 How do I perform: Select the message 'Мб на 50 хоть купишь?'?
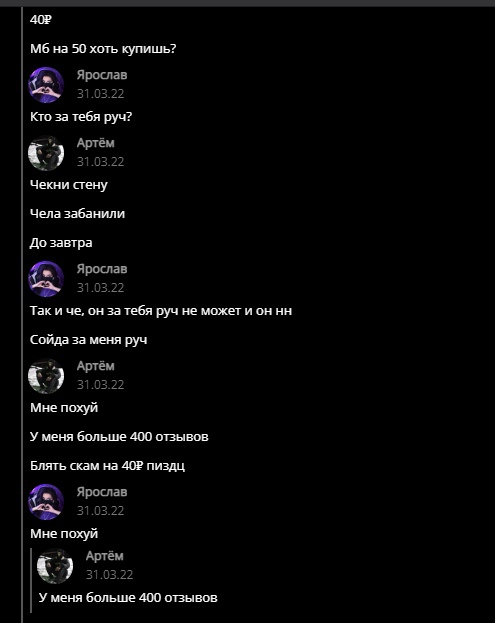103,49
